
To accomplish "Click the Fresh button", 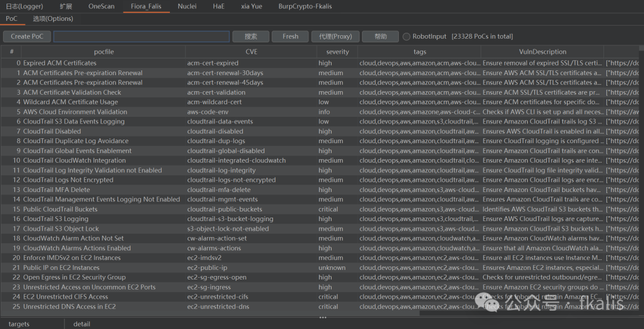I will tap(290, 36).
